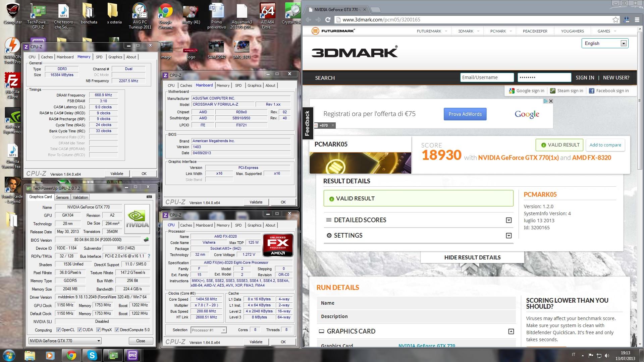
Task: Toggle the DirectCompute 5.0 checkbox
Action: click(117, 330)
